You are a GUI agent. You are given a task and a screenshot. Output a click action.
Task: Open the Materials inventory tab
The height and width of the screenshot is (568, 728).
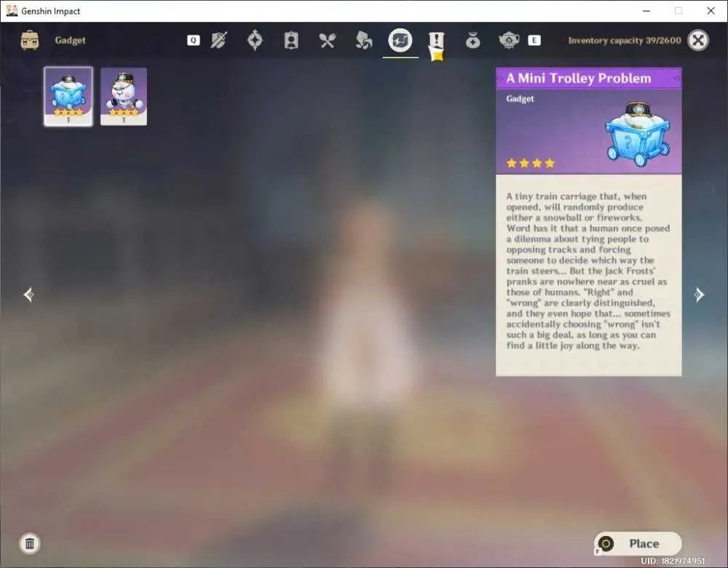point(363,40)
